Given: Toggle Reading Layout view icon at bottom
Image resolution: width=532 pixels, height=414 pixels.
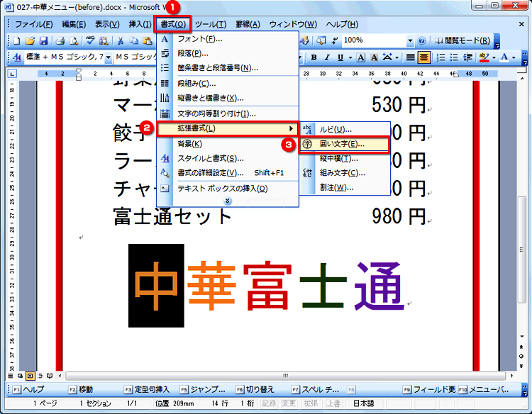Looking at the screenshot, I should pyautogui.click(x=50, y=376).
